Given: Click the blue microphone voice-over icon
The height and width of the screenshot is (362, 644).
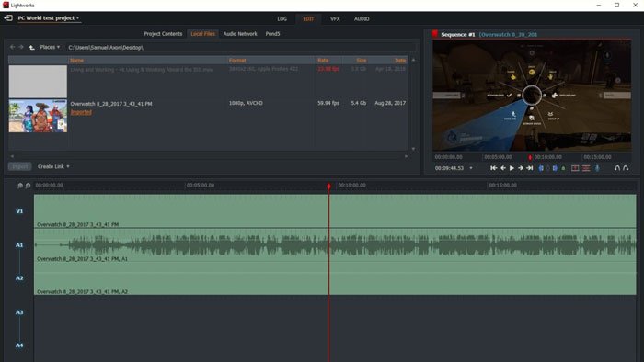Looking at the screenshot, I should [597, 168].
